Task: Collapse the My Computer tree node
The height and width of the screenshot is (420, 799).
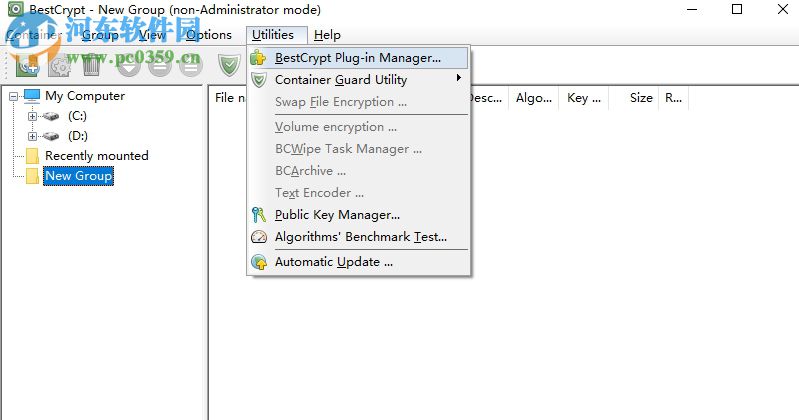Action: click(x=14, y=96)
